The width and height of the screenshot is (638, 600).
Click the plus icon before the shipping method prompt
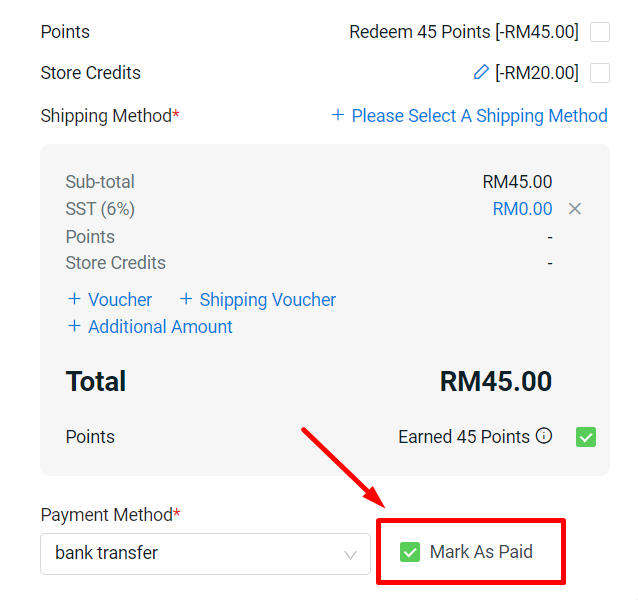point(338,116)
